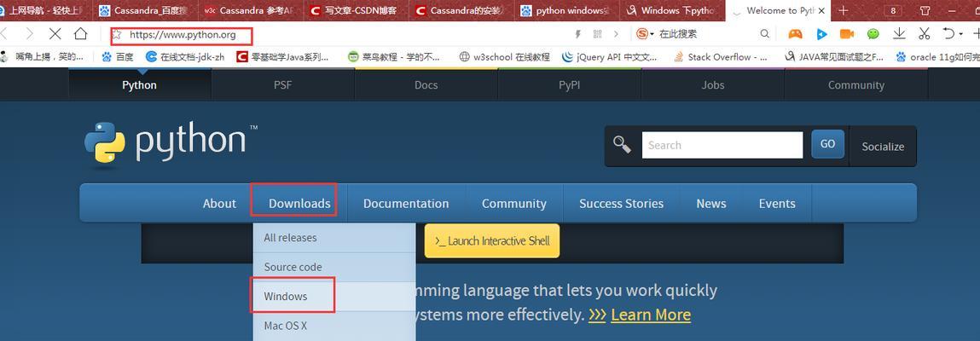
Task: Switch to the 上网导航 browser tab
Action: point(43,10)
